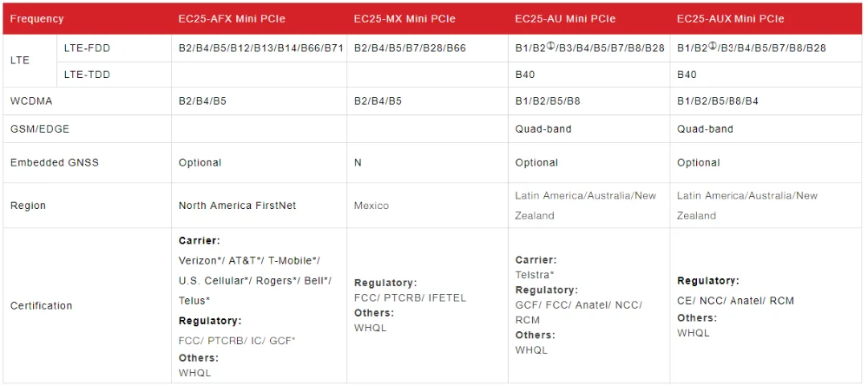Click the "Telstra*" carrier text

point(535,275)
